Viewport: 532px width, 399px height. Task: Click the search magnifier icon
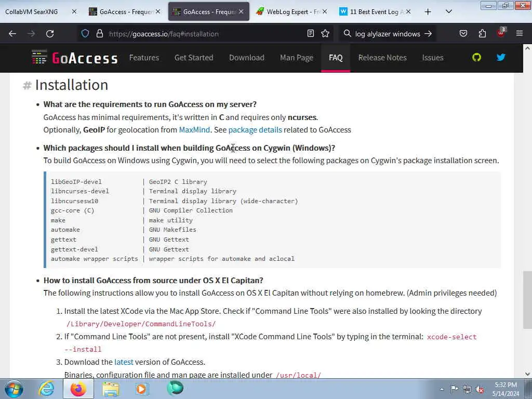(x=347, y=34)
